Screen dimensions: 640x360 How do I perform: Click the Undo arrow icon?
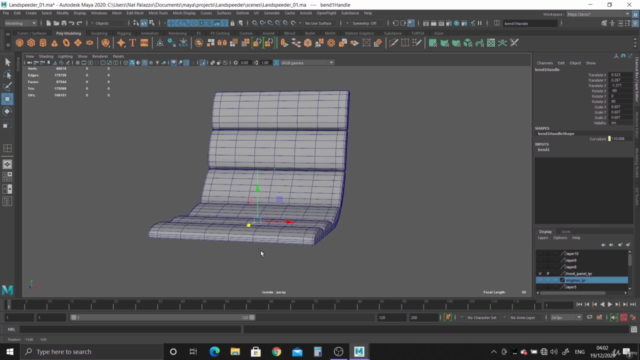71,23
